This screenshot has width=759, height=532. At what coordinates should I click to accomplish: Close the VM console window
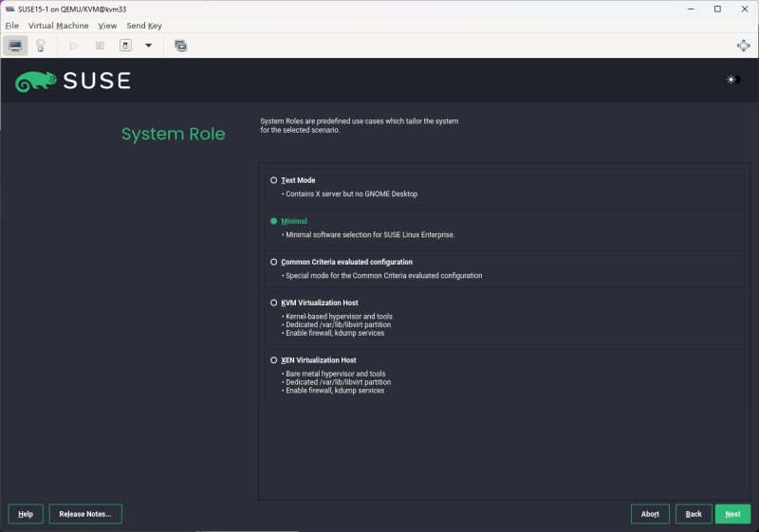click(745, 9)
